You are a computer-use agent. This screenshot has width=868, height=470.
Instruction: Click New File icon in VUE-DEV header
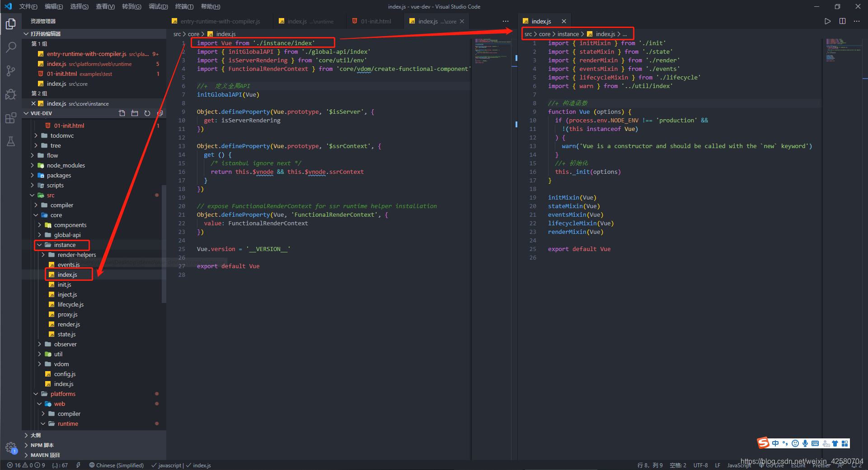tap(122, 113)
